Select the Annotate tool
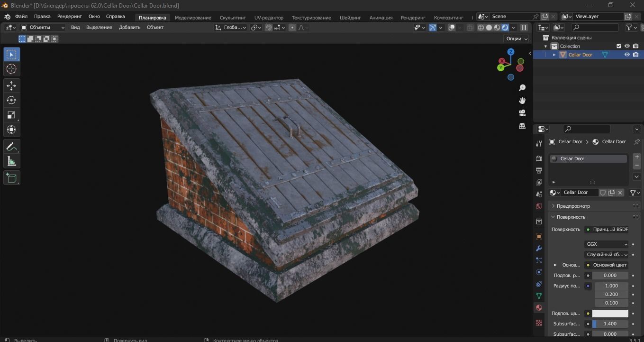This screenshot has width=644, height=342. (11, 147)
